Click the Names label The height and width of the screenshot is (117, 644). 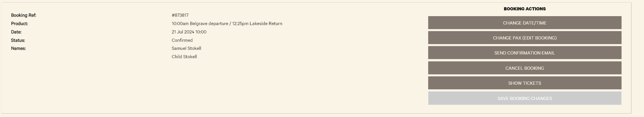[18, 48]
